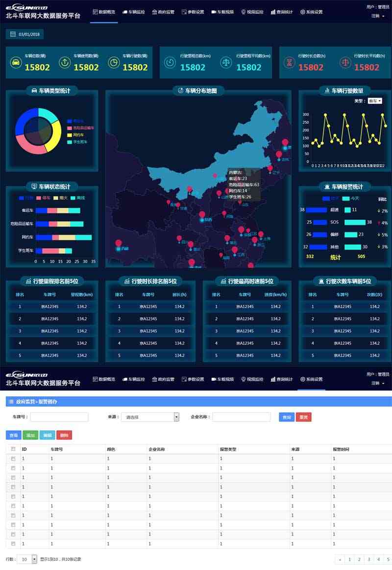Open the 行数 rows-per-page dropdown

[x=28, y=559]
